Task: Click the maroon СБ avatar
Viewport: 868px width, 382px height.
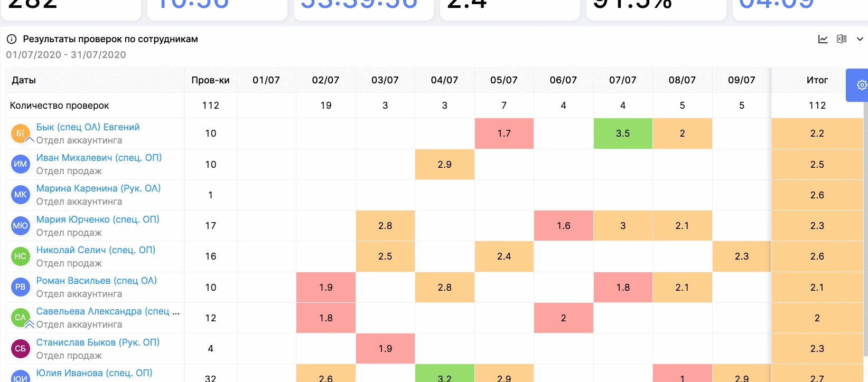Action: 20,349
